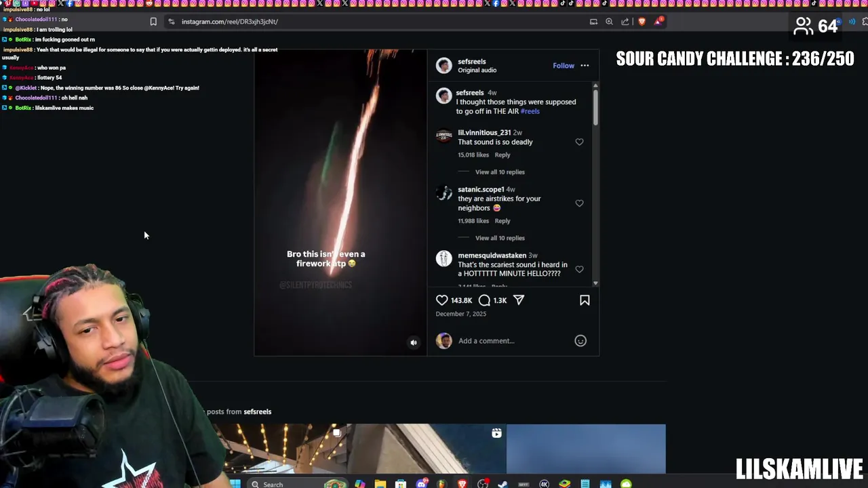868x488 pixels.
Task: Click the viewer count 64 icon
Action: (x=803, y=26)
